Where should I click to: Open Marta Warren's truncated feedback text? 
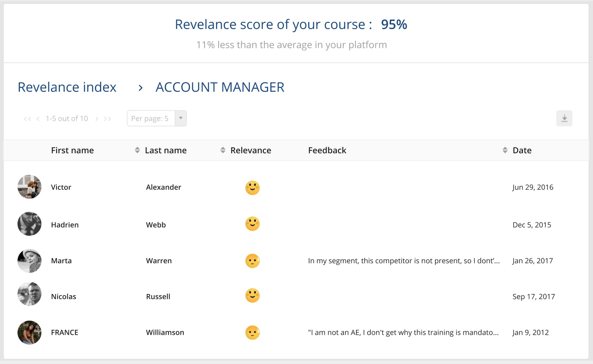[404, 261]
